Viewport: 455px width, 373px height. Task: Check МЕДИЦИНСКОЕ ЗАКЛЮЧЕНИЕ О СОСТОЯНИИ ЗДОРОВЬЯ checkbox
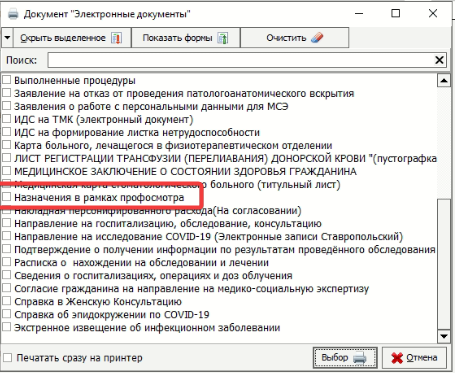click(x=7, y=171)
